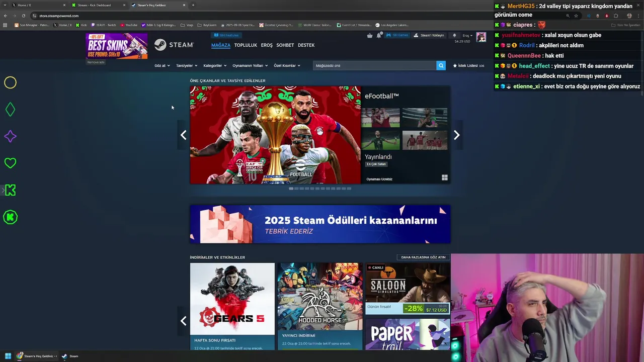Click the Windows platform icon on the eFootball card

point(445,177)
